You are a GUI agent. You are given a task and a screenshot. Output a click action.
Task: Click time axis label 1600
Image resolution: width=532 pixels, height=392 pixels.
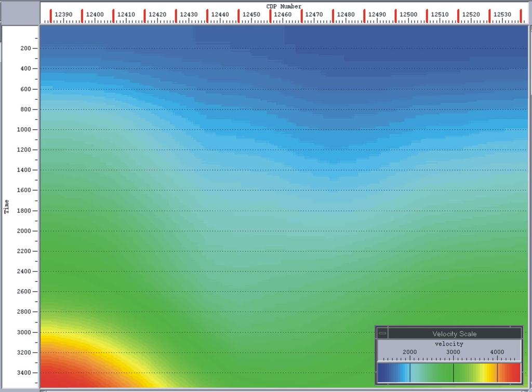click(24, 190)
